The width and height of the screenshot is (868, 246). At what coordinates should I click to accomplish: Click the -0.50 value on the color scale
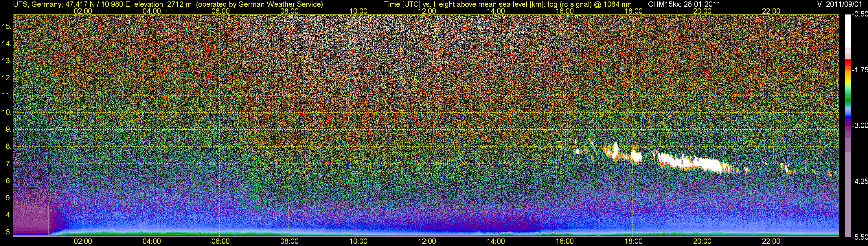pyautogui.click(x=859, y=15)
